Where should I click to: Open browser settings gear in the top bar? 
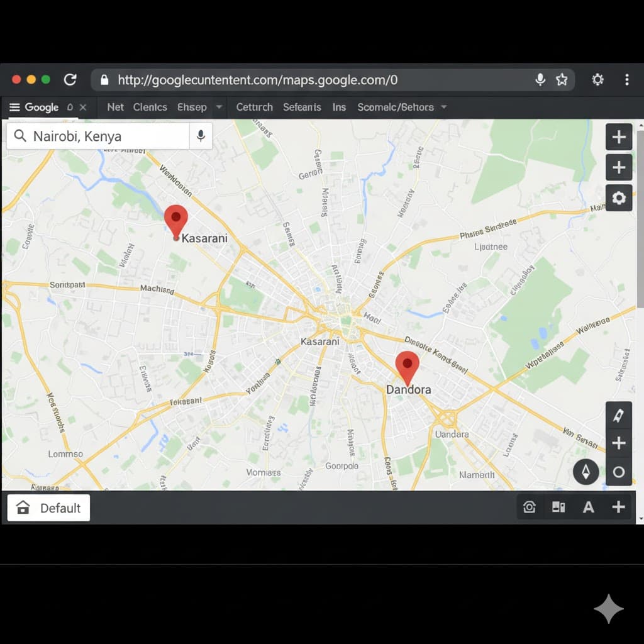(x=597, y=80)
